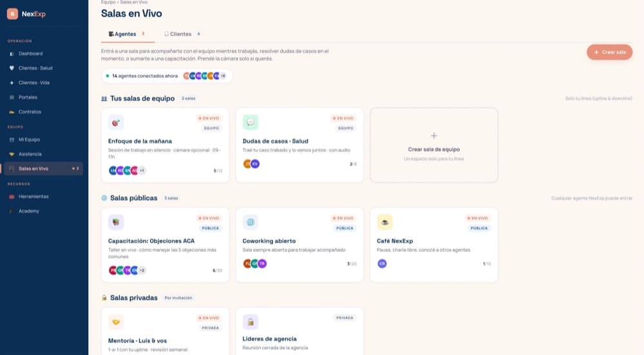Open Capacitación: Objeciones ACA room

165,245
